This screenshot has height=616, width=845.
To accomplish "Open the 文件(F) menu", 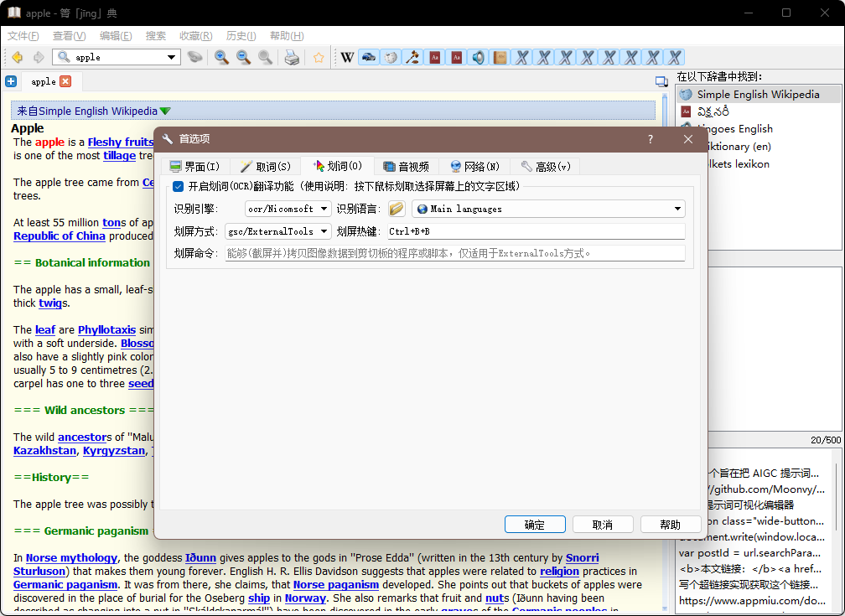I will pos(23,36).
